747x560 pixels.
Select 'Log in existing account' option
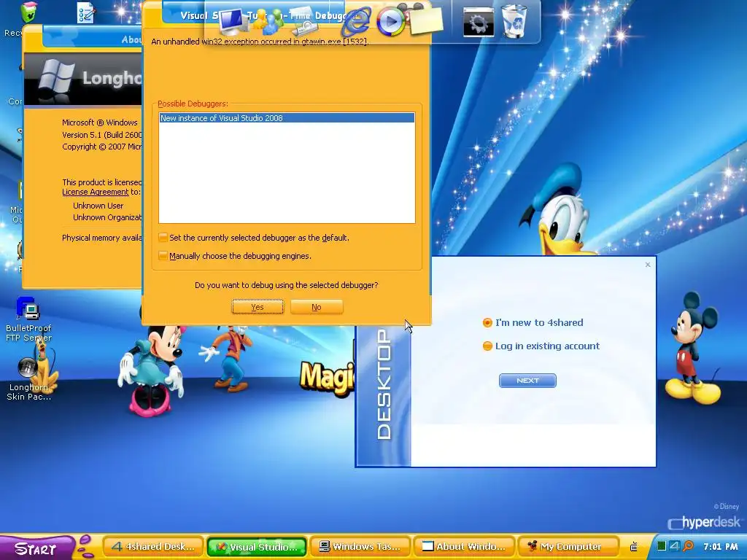tap(487, 346)
